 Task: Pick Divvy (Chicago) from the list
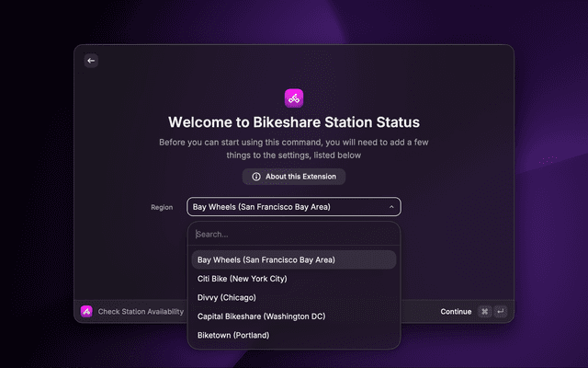(227, 298)
